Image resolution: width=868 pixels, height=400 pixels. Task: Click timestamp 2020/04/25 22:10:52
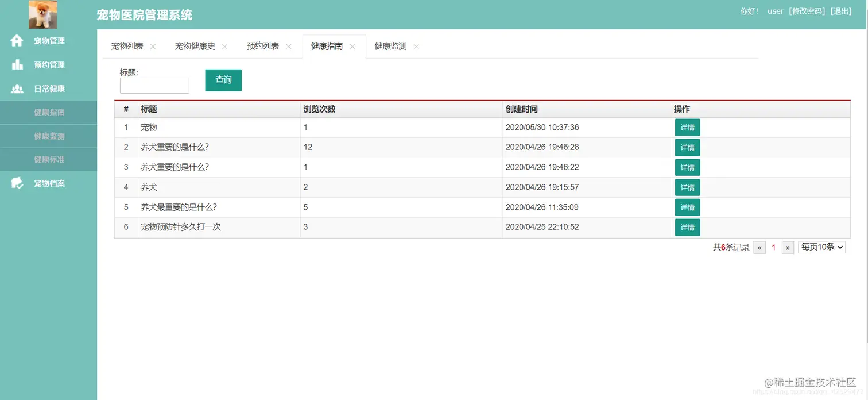(x=542, y=227)
